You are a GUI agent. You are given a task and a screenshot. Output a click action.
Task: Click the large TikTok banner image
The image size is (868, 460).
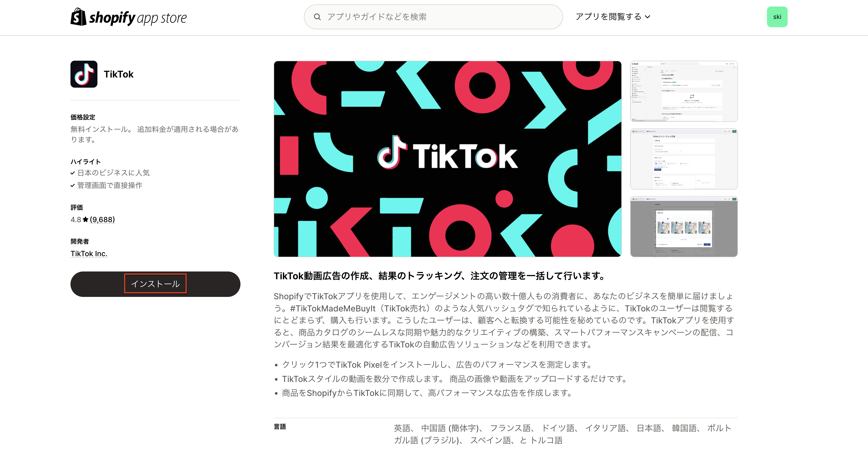click(447, 159)
